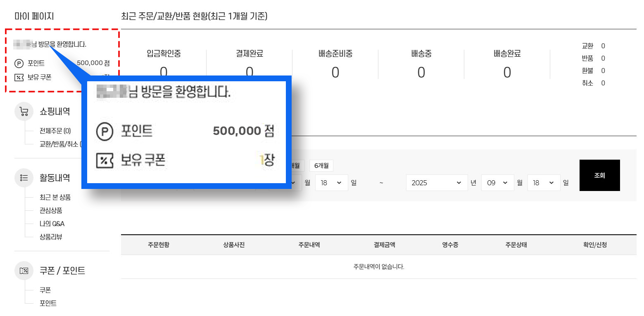Click the shopping cart icon beside 쇼핑내역

[x=24, y=112]
